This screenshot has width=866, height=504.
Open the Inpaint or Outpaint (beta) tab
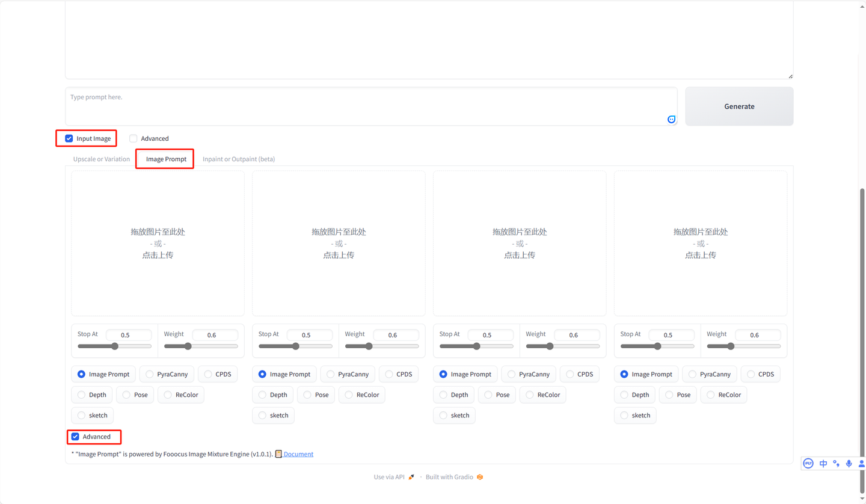(x=238, y=159)
